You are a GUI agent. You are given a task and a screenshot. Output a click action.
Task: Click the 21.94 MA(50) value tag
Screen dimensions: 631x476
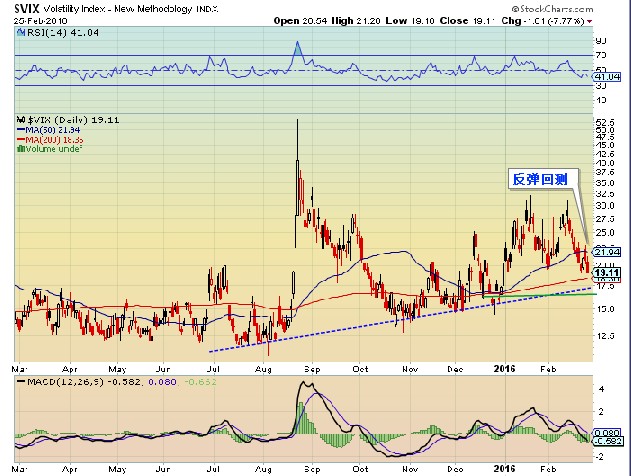608,251
